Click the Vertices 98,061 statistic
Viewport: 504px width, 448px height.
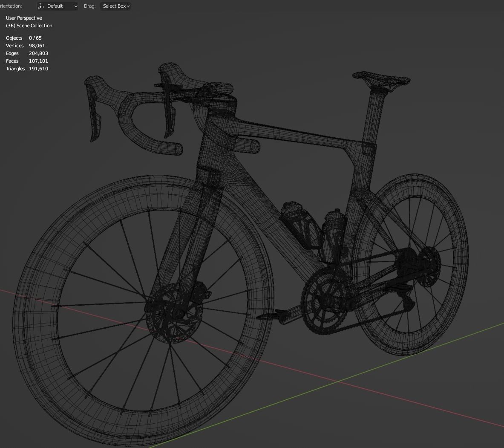point(26,46)
